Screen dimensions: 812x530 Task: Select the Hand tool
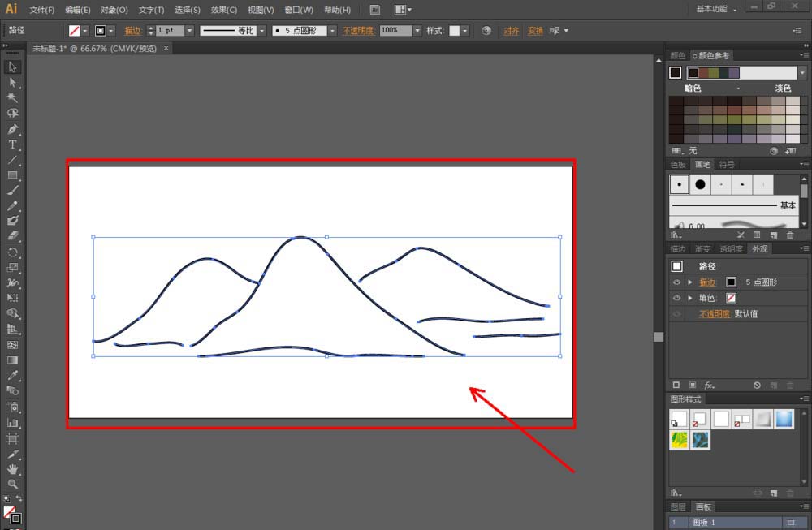[x=12, y=469]
